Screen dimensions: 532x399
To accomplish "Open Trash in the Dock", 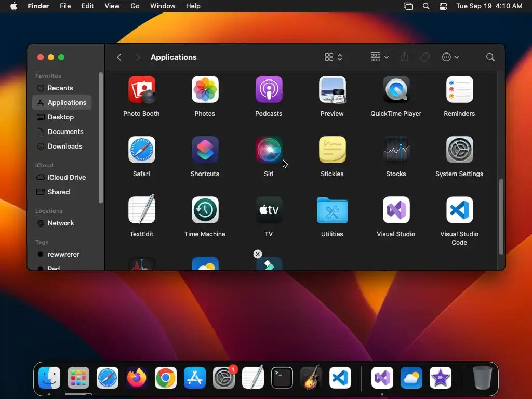I will 483,378.
